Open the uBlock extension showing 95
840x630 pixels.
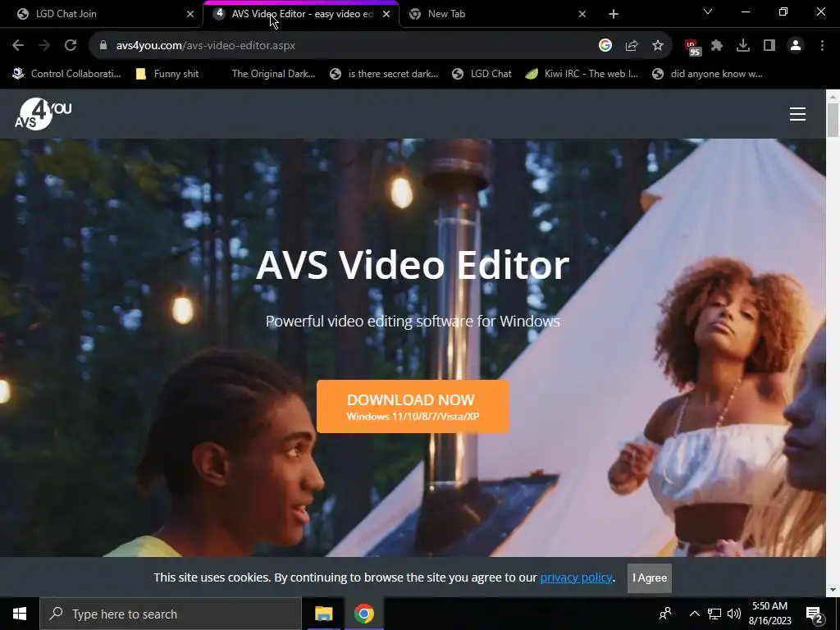[x=692, y=47]
